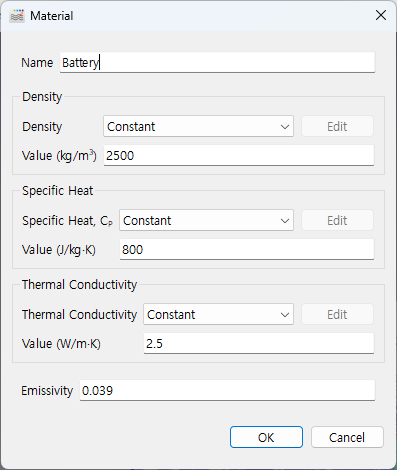Click the Emissivity label
This screenshot has height=470, width=397.
(x=47, y=391)
